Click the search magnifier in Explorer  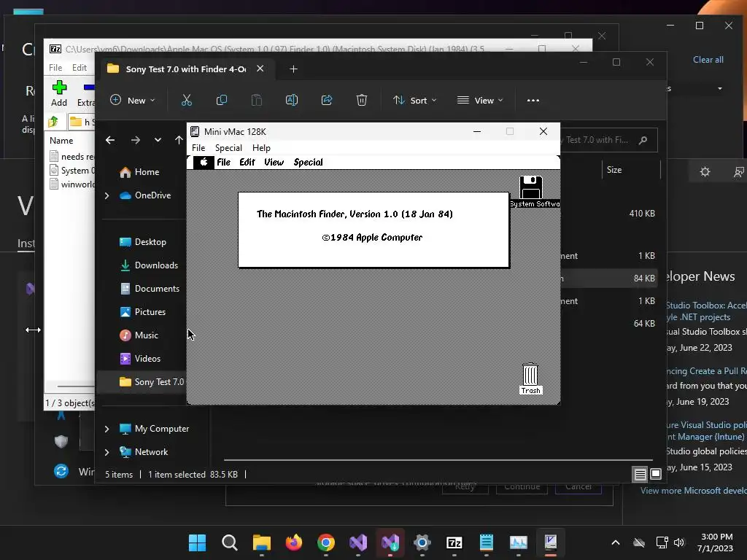tap(643, 140)
